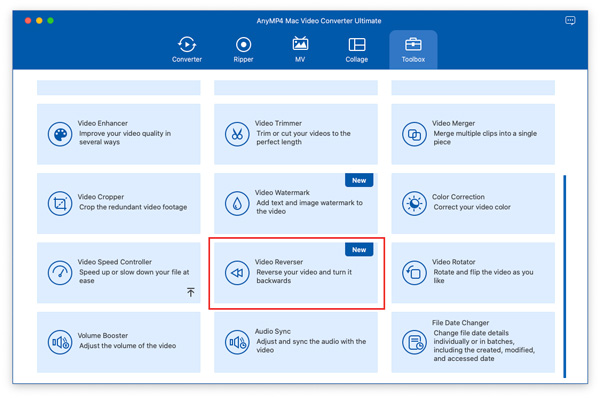Click the Video Reverser title text

[279, 262]
